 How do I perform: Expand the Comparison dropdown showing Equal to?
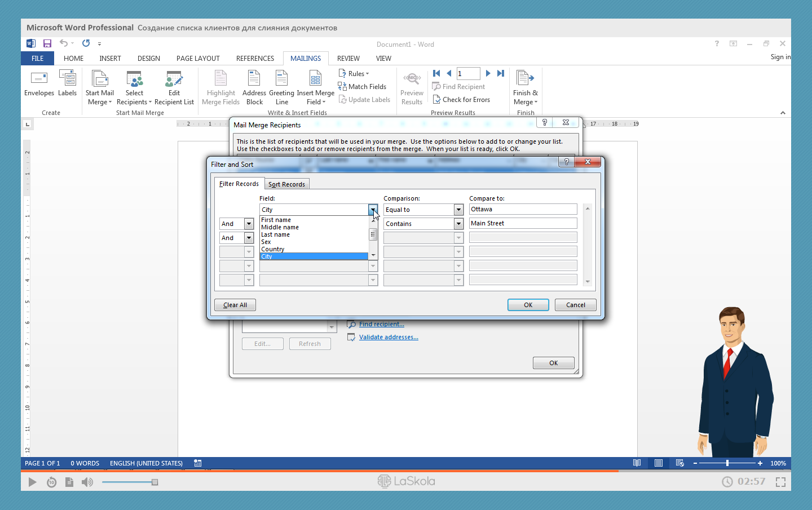tap(458, 210)
